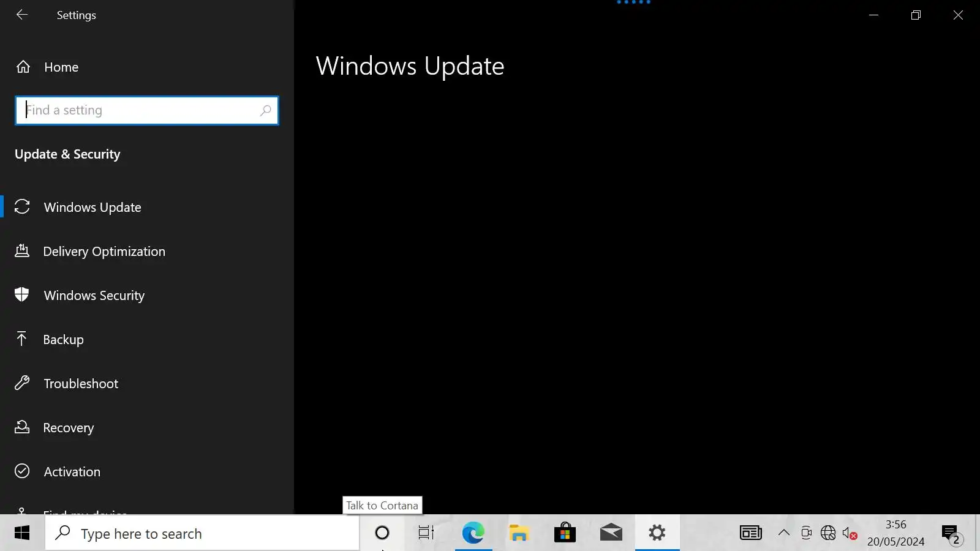Viewport: 980px width, 551px height.
Task: Click the Backup upward arrow icon
Action: pyautogui.click(x=22, y=339)
